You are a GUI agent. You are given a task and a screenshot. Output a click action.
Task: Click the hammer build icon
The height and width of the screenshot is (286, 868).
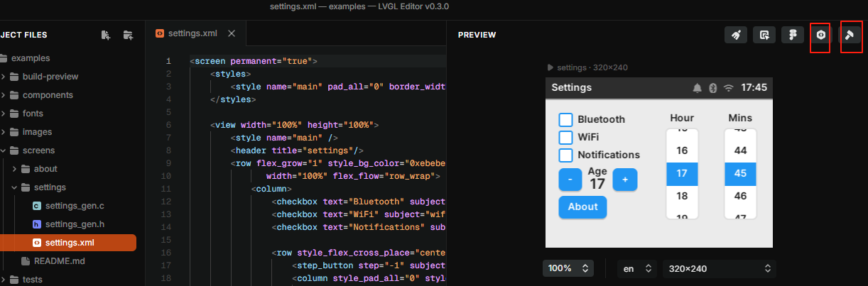[850, 35]
